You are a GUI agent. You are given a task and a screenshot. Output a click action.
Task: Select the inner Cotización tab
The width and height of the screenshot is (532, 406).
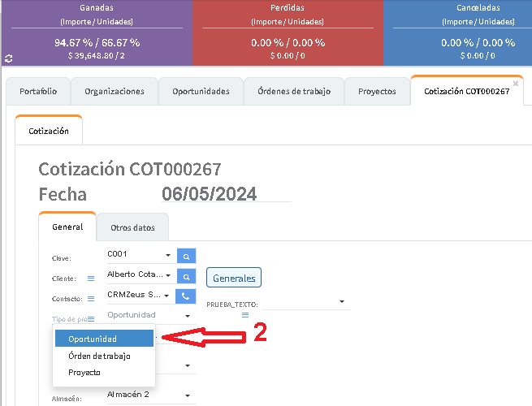click(x=49, y=131)
